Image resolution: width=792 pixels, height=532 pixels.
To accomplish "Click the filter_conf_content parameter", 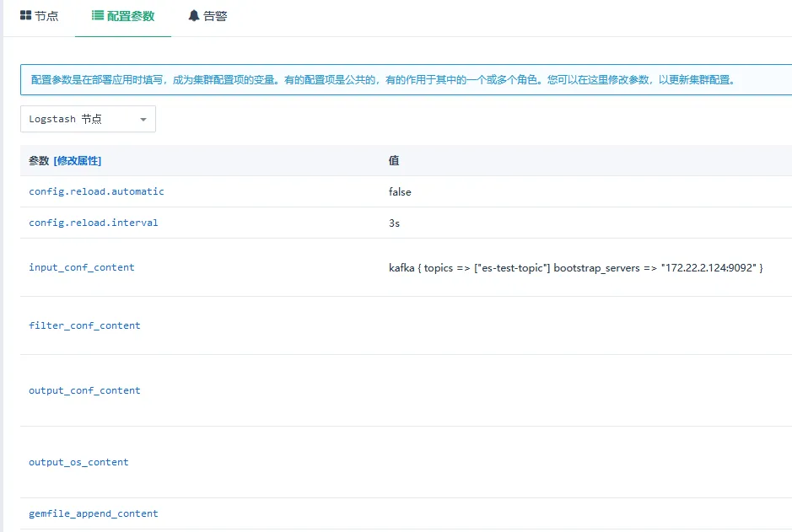I will click(x=84, y=325).
